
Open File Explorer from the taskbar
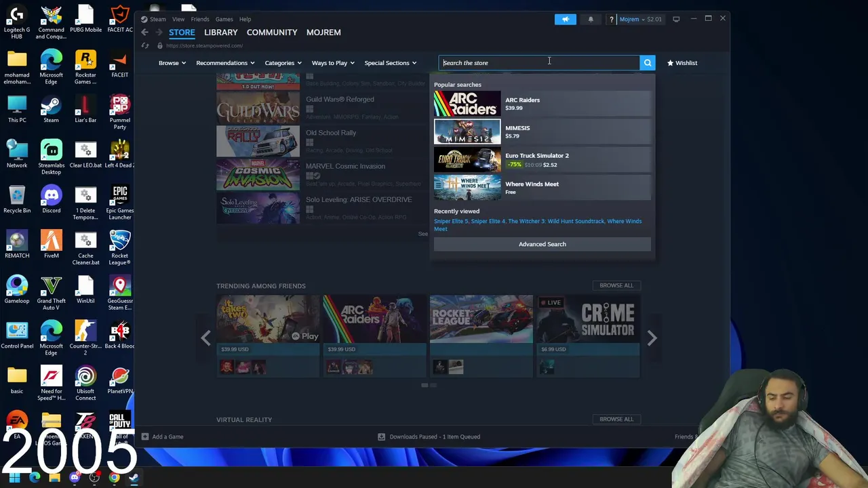pyautogui.click(x=54, y=477)
